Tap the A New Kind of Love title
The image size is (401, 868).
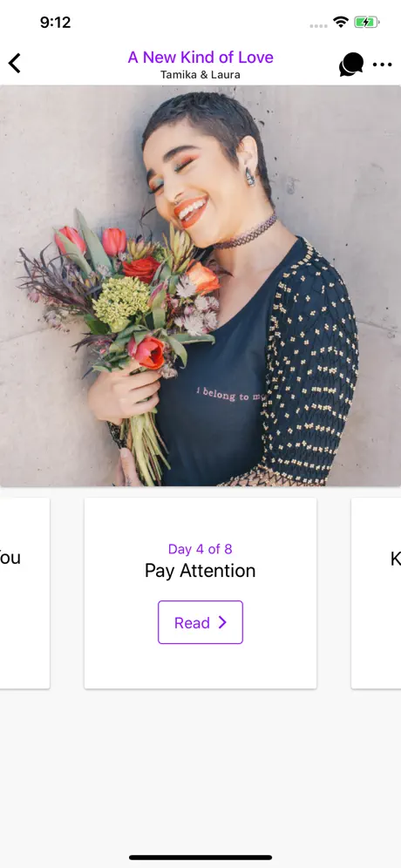coord(200,57)
